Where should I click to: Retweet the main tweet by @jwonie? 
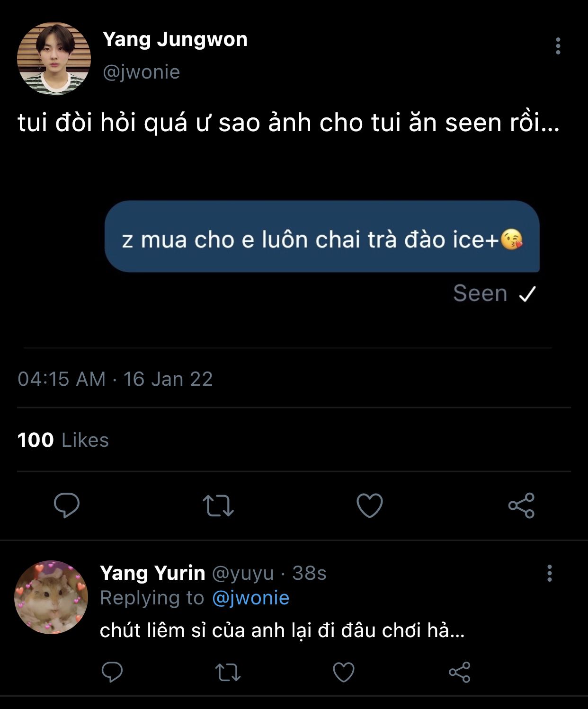(218, 505)
